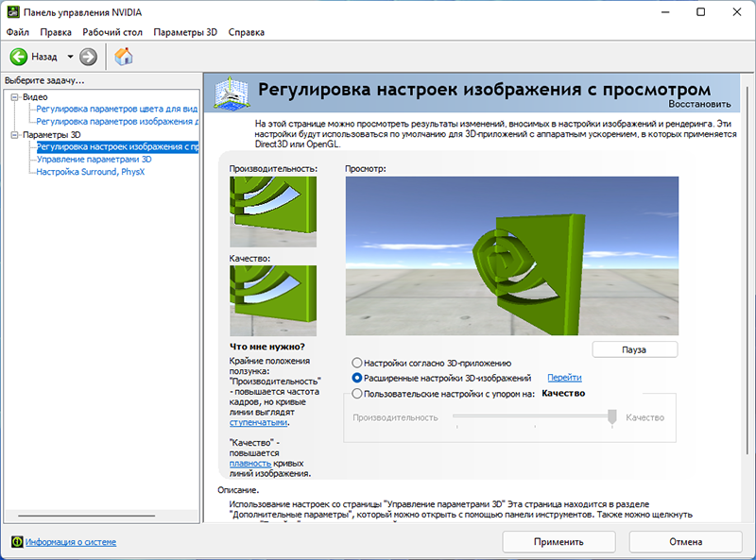Click the Применить button
The image size is (756, 560).
click(558, 542)
